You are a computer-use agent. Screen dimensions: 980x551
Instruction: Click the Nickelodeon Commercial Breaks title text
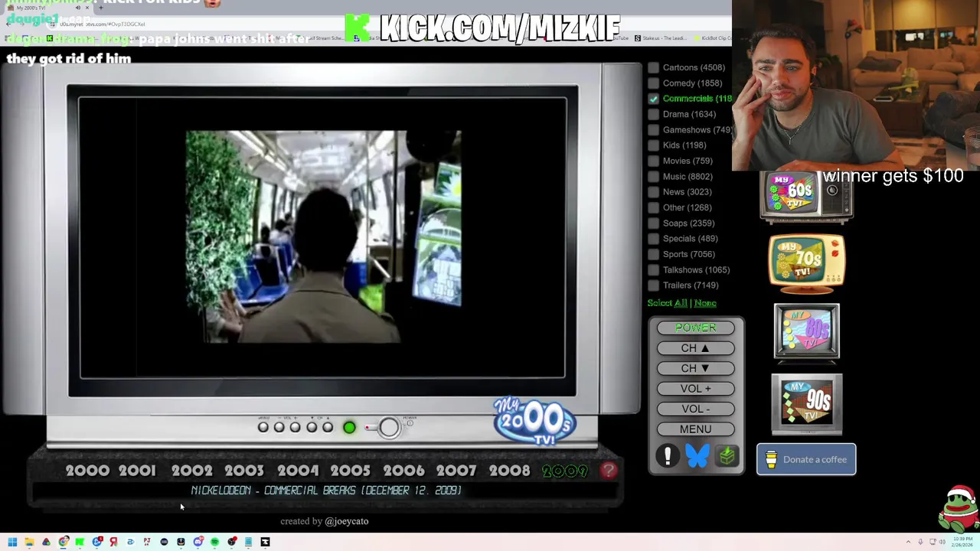pyautogui.click(x=326, y=491)
